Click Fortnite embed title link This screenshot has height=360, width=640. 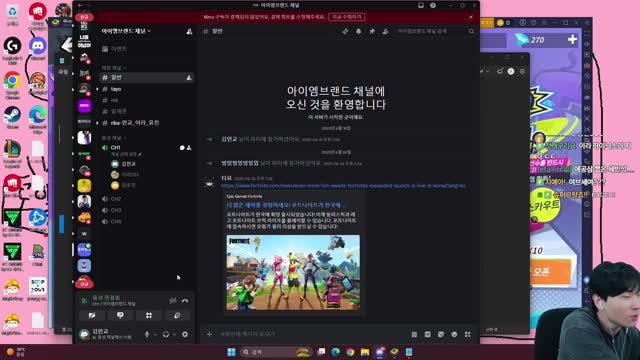[x=285, y=205]
